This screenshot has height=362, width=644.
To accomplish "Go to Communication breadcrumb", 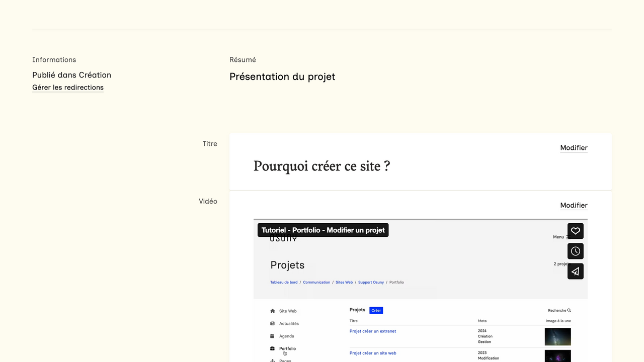I will pyautogui.click(x=316, y=283).
